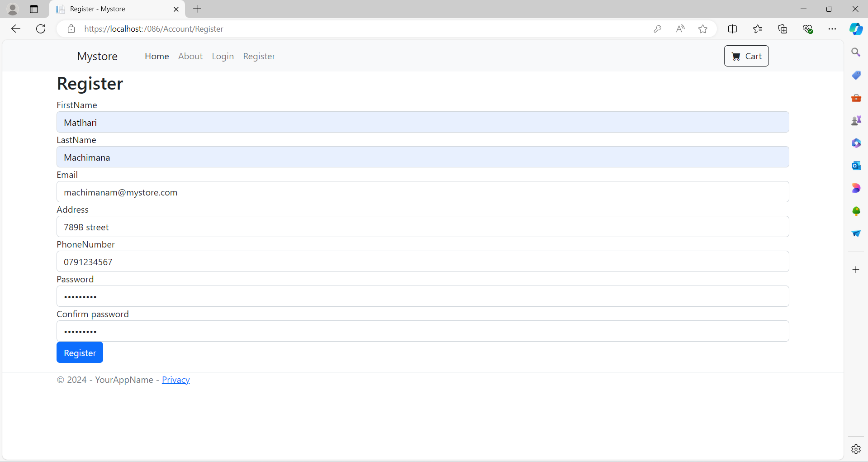Click into the Address field
Screen dimensions: 868x462
tap(423, 227)
